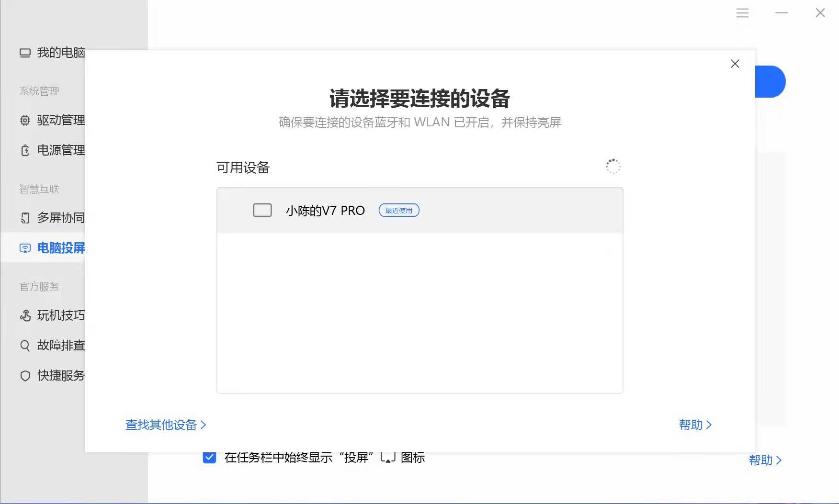This screenshot has height=504, width=839.
Task: Close the main application window
Action: coord(820,13)
